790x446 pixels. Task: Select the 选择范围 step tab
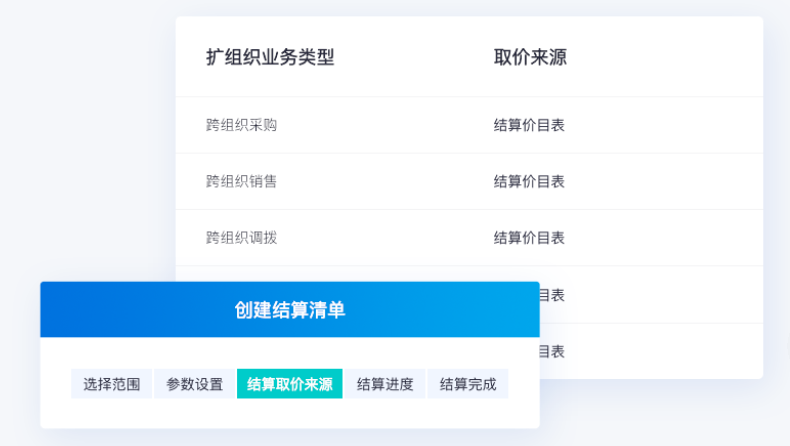coord(111,384)
